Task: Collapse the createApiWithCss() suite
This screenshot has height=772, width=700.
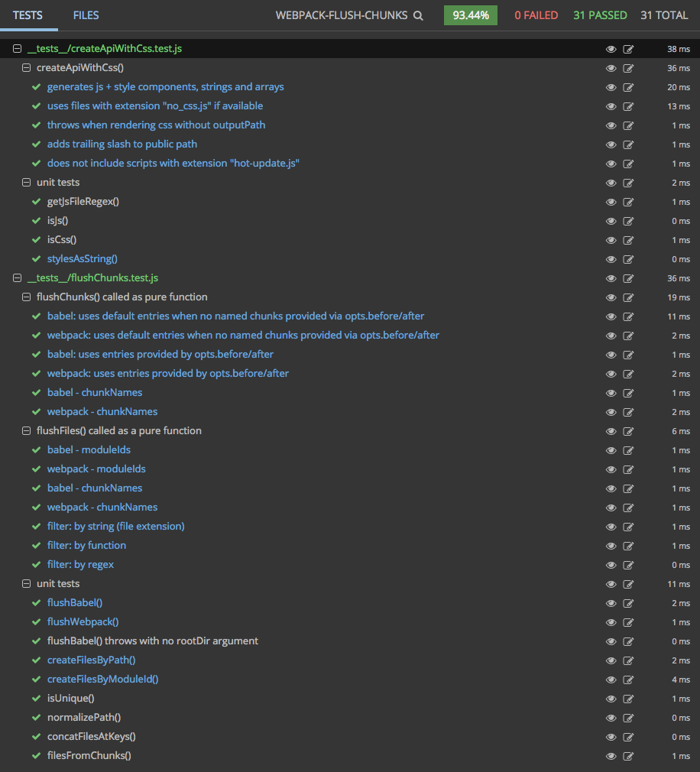Action: point(27,68)
